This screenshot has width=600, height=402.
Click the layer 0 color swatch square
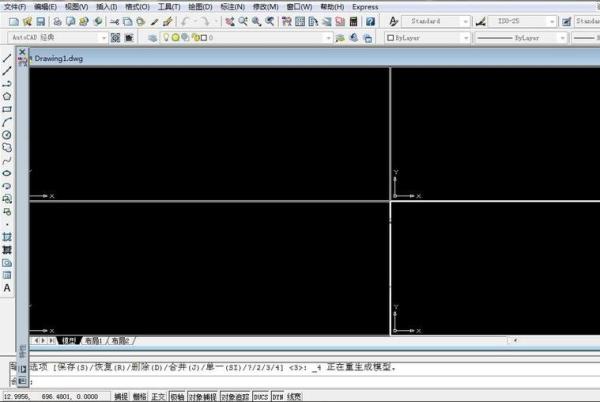204,38
